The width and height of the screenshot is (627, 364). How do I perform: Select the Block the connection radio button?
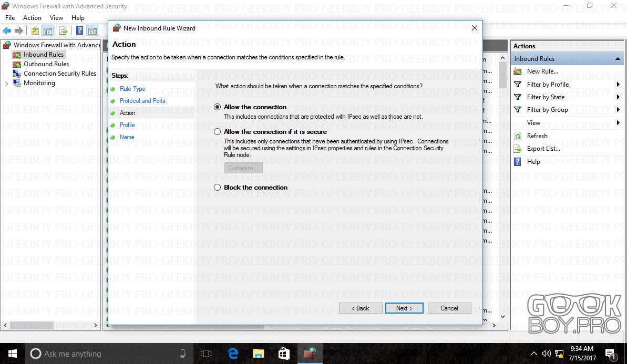(217, 188)
